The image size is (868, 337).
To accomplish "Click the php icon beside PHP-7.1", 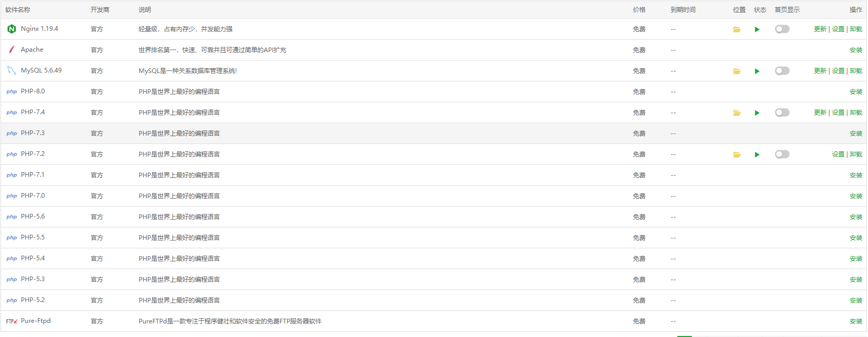I will (11, 175).
